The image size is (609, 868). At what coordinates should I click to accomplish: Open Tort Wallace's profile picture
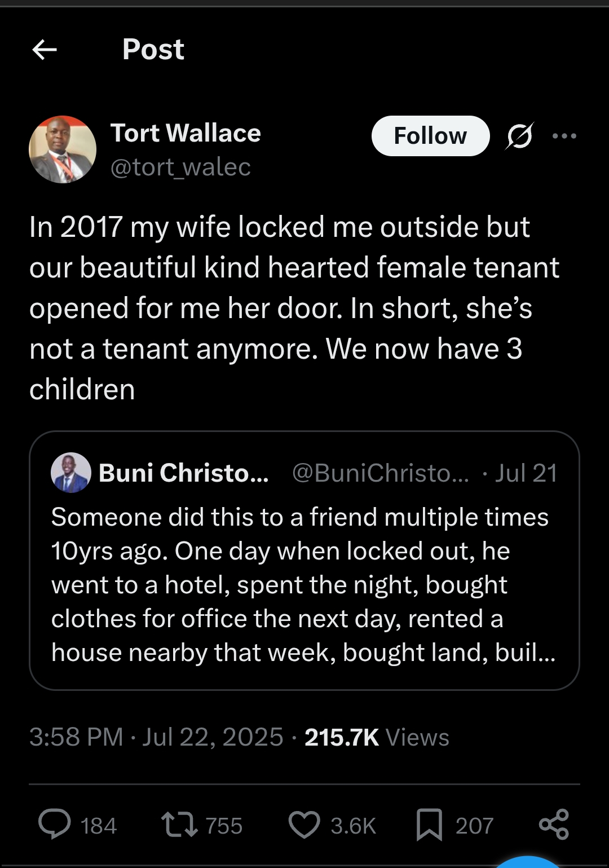[63, 149]
